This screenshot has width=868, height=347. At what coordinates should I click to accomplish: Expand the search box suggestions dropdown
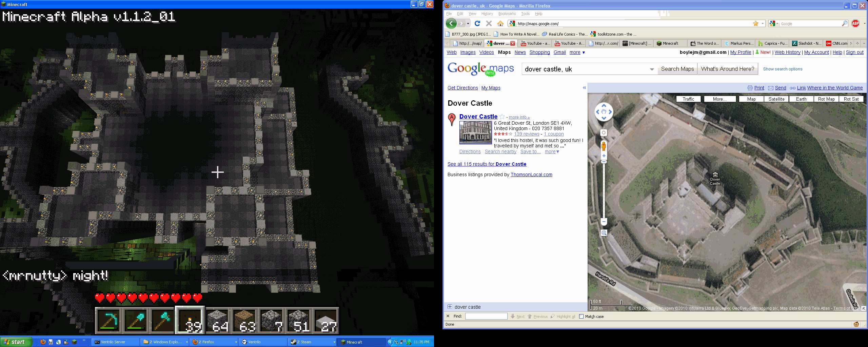coord(652,69)
